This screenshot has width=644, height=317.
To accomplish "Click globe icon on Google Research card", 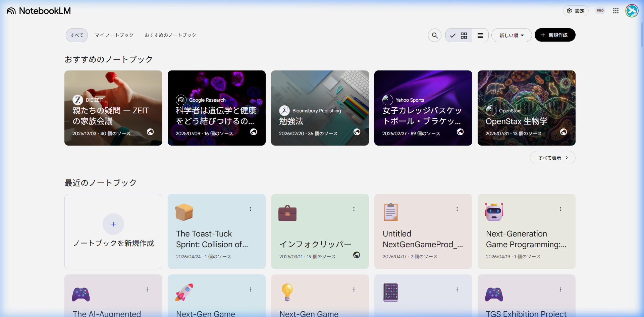I will coord(254,132).
